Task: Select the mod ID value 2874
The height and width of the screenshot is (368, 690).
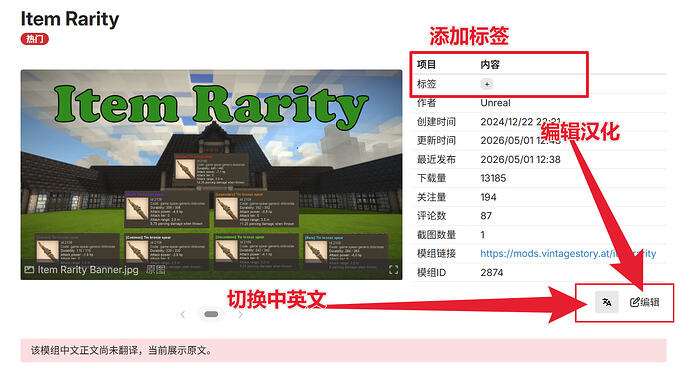Action: (x=492, y=272)
